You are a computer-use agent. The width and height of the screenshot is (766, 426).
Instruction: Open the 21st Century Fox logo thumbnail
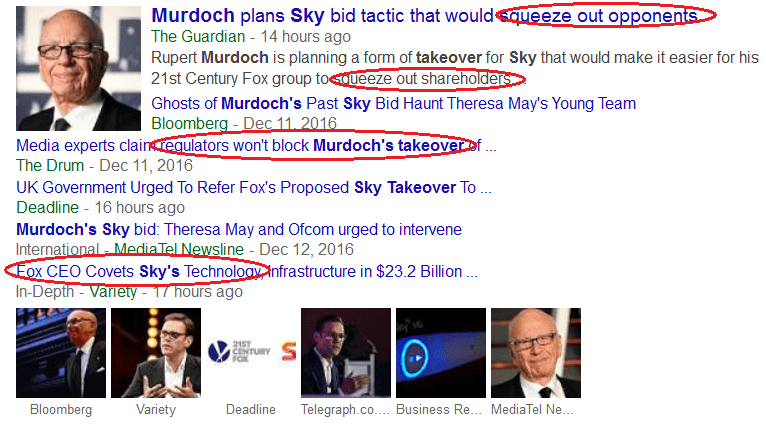251,353
